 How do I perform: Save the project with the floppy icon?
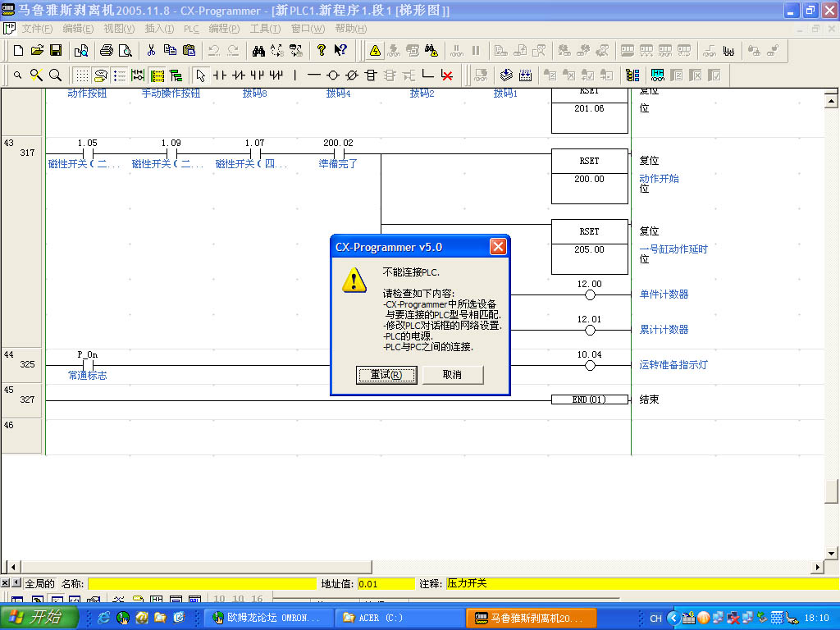(x=56, y=50)
